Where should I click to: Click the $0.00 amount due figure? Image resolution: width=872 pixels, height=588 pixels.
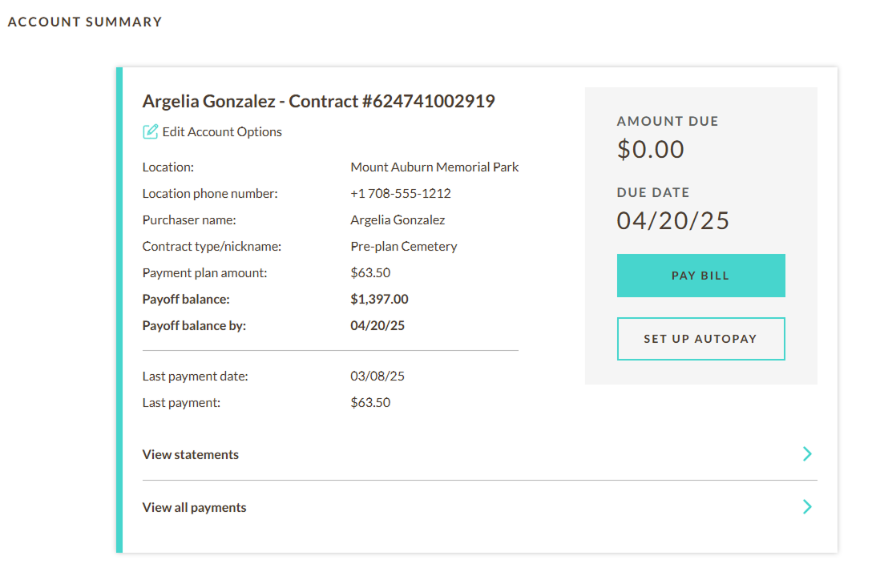pos(651,149)
